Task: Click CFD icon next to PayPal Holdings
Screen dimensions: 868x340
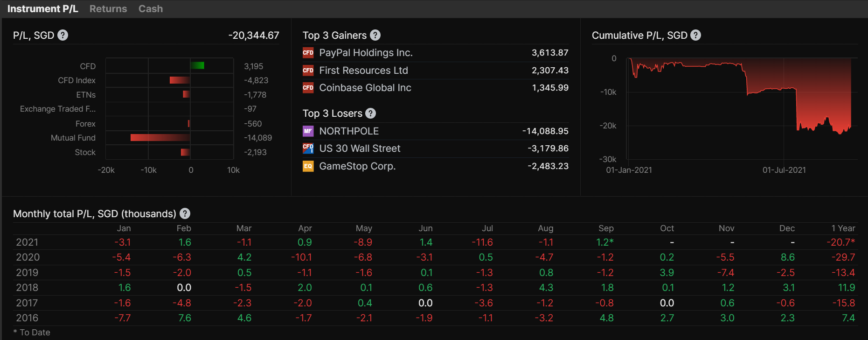Action: point(308,53)
